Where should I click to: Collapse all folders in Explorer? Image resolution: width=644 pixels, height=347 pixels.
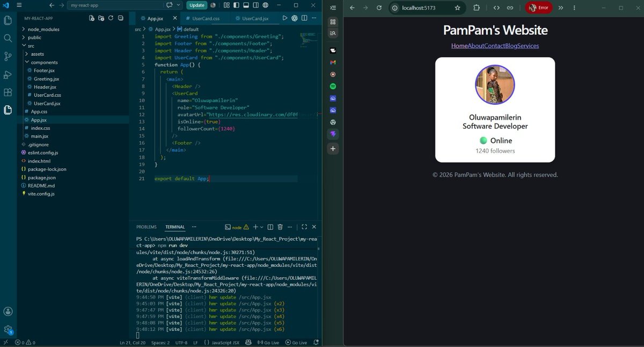(x=120, y=18)
